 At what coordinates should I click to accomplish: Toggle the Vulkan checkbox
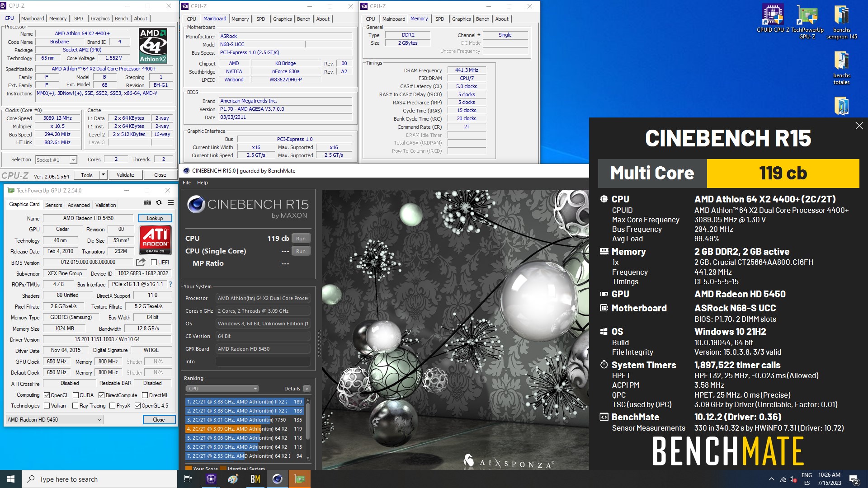tap(47, 406)
